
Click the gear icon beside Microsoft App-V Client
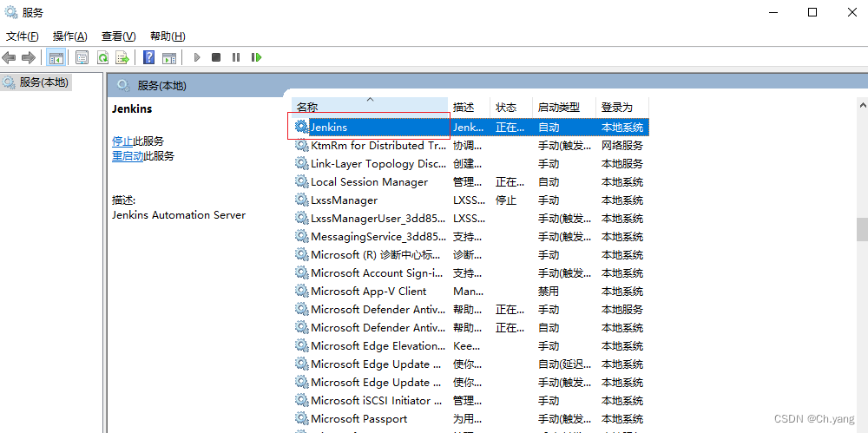click(302, 291)
